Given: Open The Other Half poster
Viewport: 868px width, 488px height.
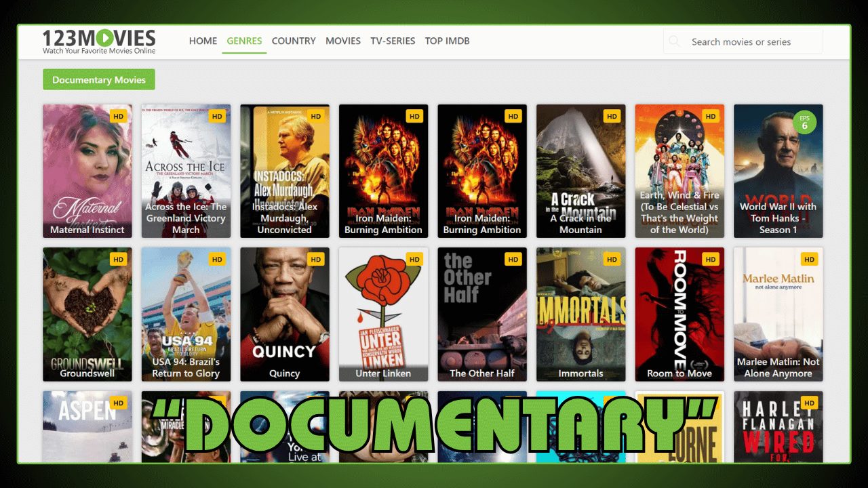Looking at the screenshot, I should 482,314.
